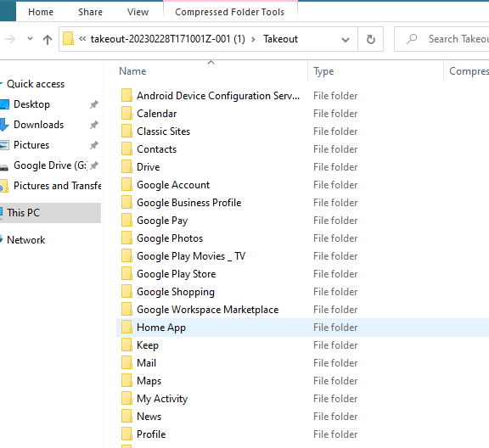Click the Forward navigation arrow
The image size is (489, 448).
tap(10, 39)
